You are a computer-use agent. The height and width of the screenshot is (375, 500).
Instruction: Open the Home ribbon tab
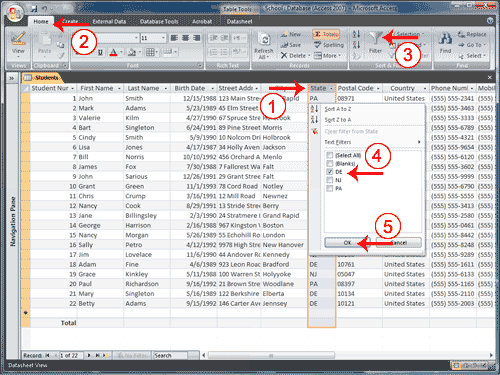(x=41, y=22)
